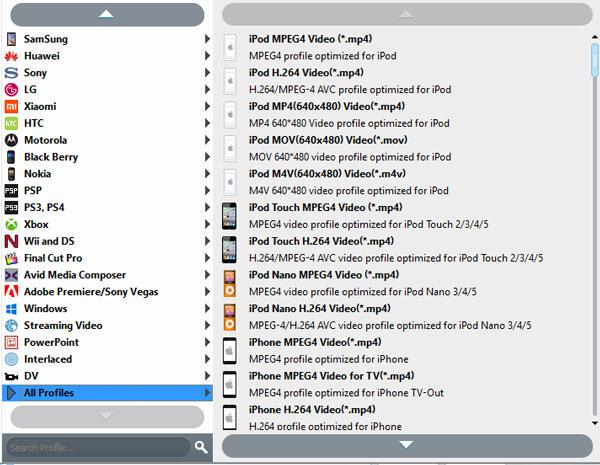
Task: Select iPhone H.264 Video(*.mp4) profile
Action: pyautogui.click(x=406, y=417)
